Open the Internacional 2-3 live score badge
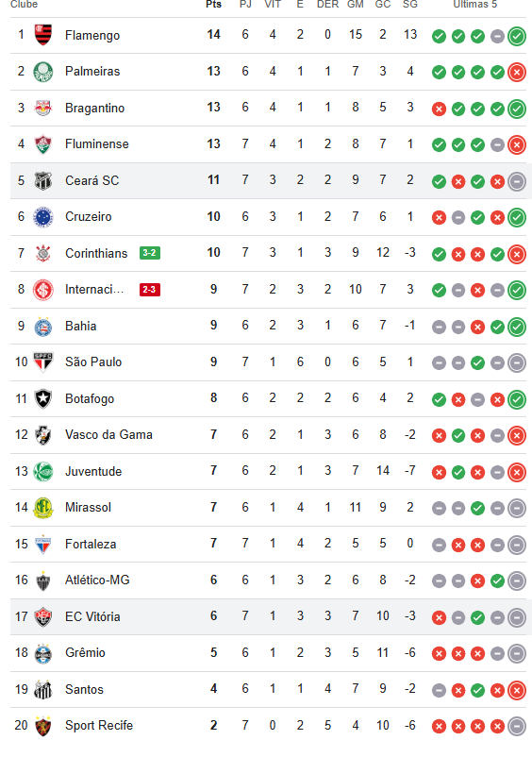 point(150,290)
